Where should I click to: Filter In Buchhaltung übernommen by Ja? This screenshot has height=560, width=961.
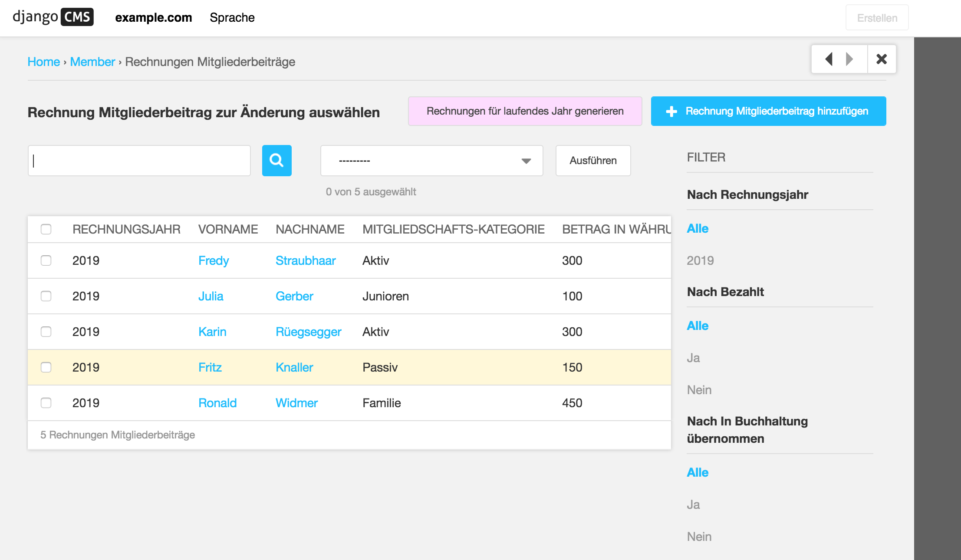click(x=693, y=504)
